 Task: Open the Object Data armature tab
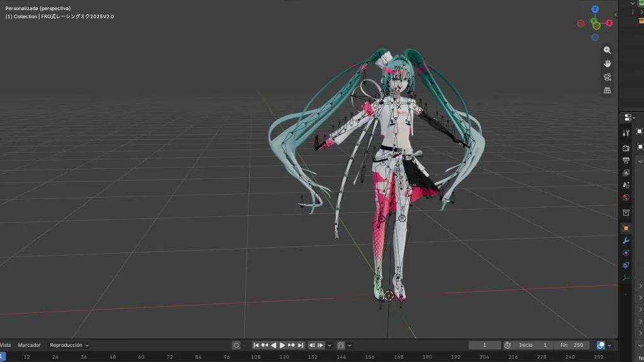626,278
